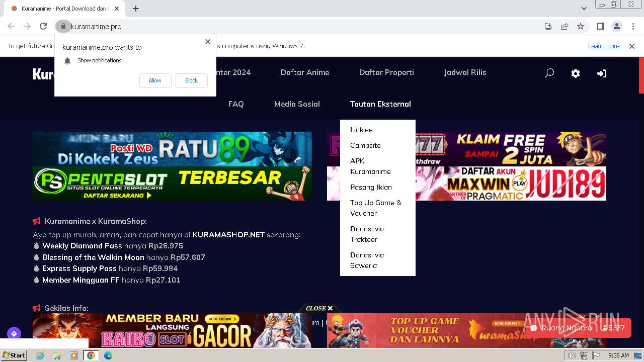The height and width of the screenshot is (362, 644).
Task: Open Top Up Game & Voucher
Action: [376, 208]
